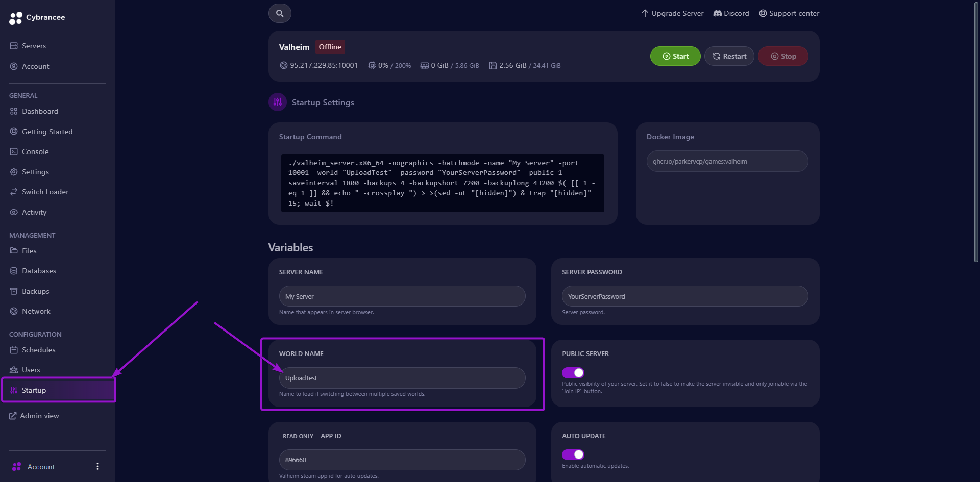Click the Cybrancee logo
The width and height of the screenshot is (980, 482).
[x=37, y=18]
